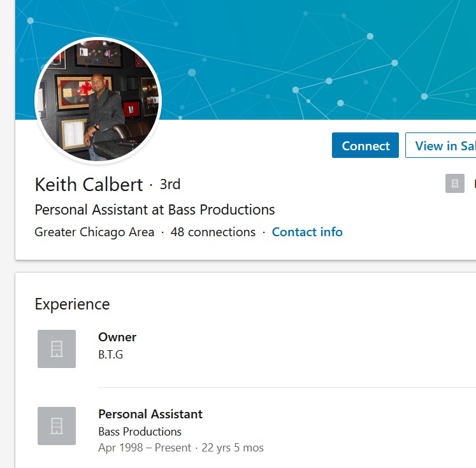Click the Bass Productions company logo placeholder
This screenshot has height=468, width=476.
[x=57, y=426]
